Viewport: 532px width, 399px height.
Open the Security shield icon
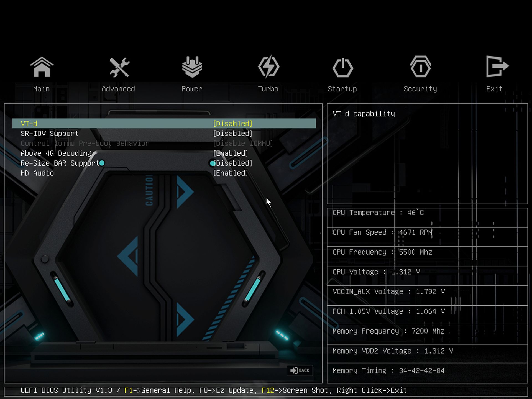(420, 67)
